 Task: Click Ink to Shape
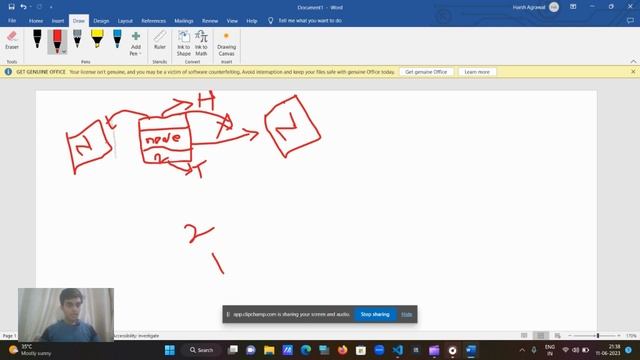[184, 43]
